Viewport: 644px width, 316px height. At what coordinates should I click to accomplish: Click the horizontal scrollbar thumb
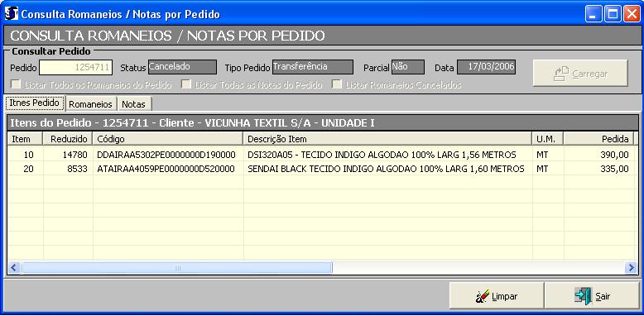[176, 268]
